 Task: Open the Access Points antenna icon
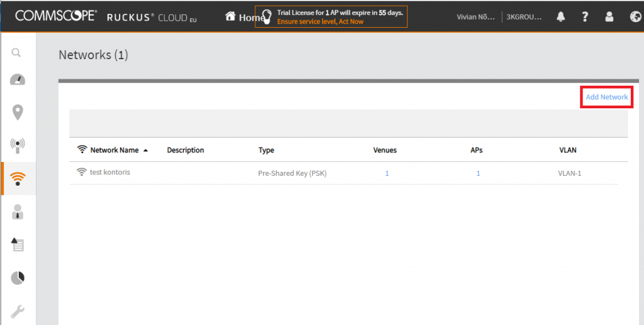(x=18, y=145)
